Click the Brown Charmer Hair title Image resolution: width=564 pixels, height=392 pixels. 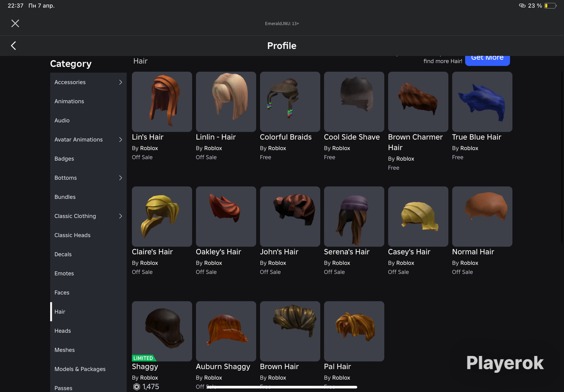[x=415, y=142]
